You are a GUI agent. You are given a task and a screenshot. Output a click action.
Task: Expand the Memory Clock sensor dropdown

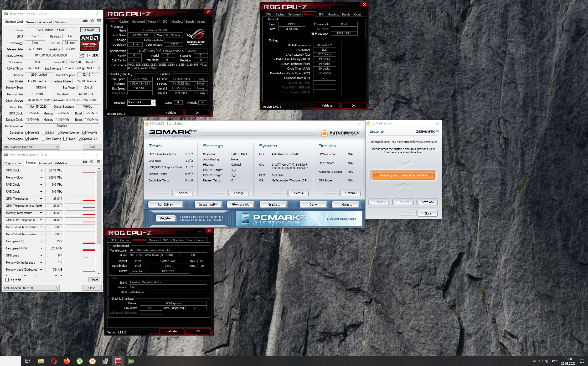[41, 177]
